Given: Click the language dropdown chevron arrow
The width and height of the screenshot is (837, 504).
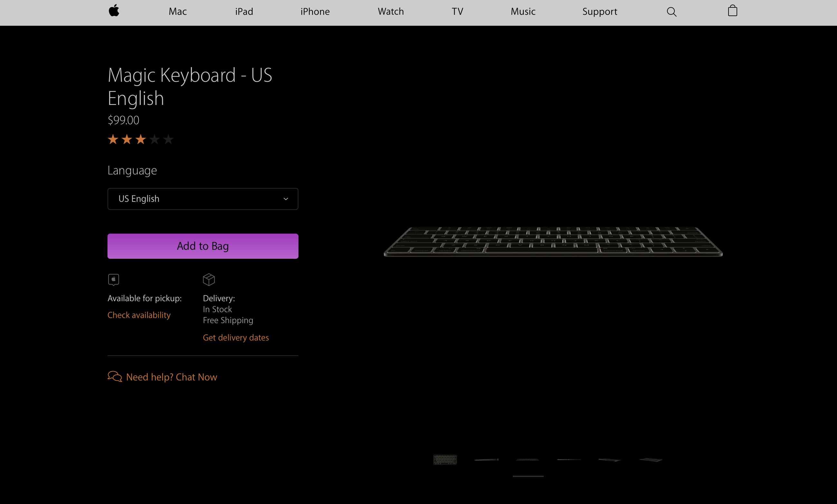Looking at the screenshot, I should click(x=286, y=199).
